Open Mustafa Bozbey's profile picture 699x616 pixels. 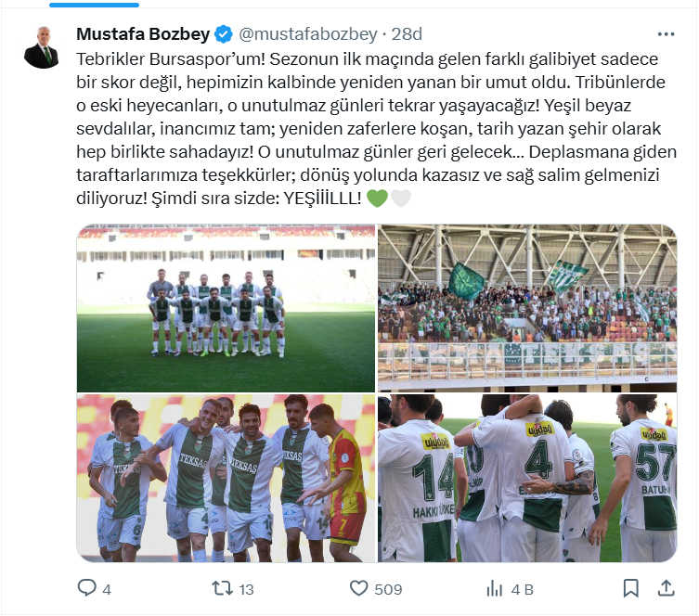pos(42,47)
